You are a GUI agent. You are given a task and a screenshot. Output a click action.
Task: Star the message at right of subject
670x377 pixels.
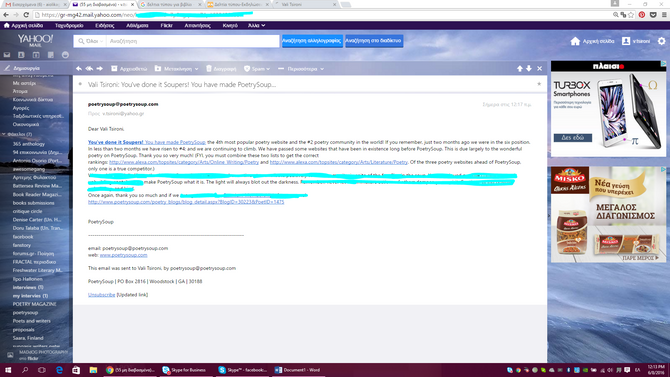(539, 84)
